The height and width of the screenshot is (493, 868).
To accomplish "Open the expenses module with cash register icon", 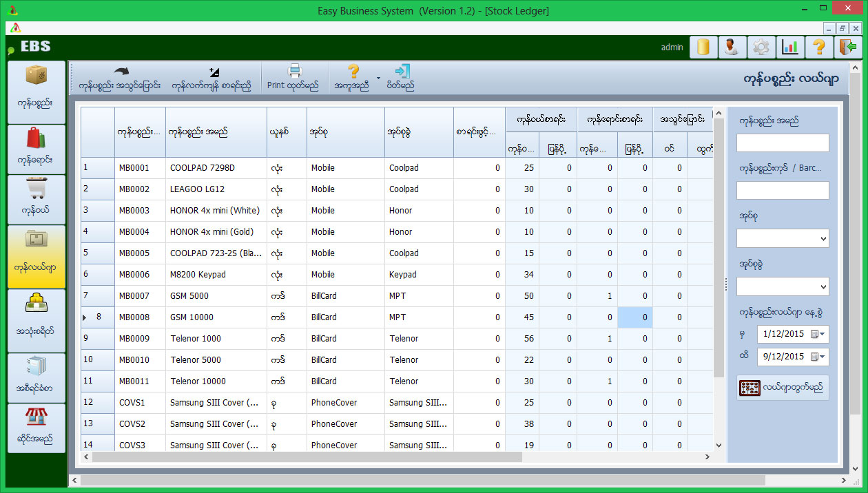I will [x=37, y=320].
